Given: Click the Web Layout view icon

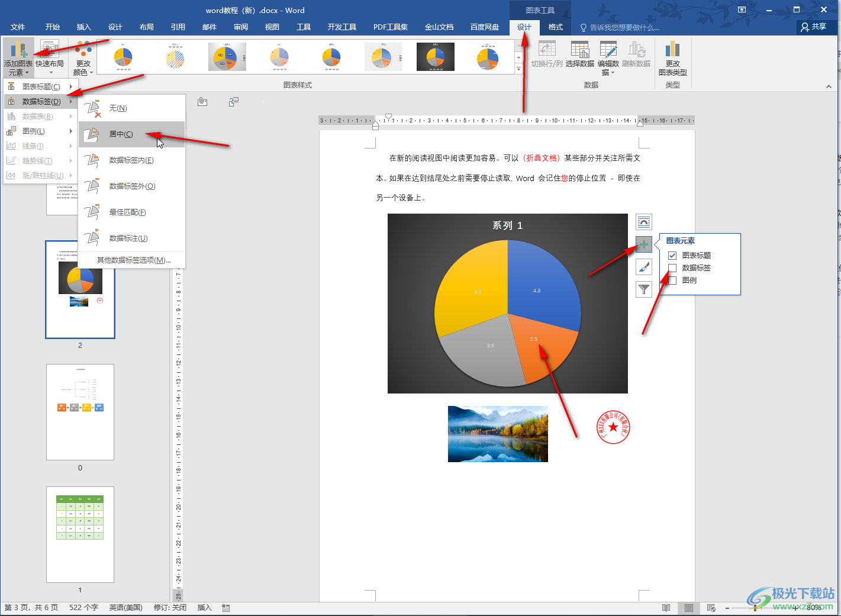Looking at the screenshot, I should click(x=711, y=608).
